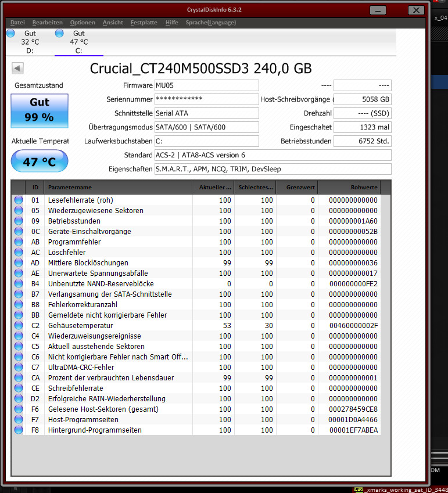Click status orb for Host-Programmseiten
The width and height of the screenshot is (448, 493).
19,419
